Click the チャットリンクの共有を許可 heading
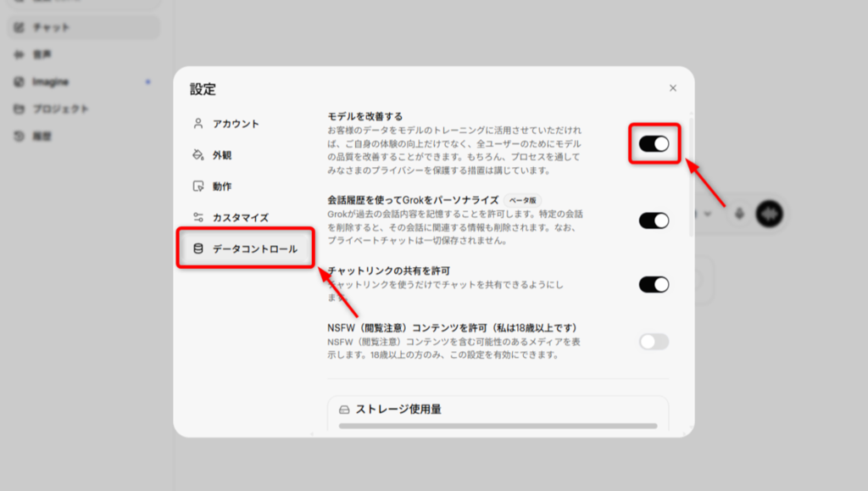Screen dimensions: 868x491 [388, 271]
